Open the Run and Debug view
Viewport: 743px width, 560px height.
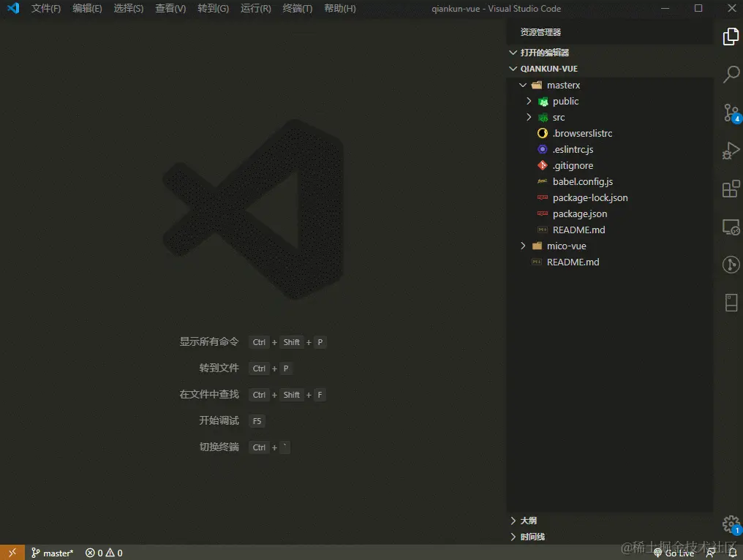click(x=731, y=151)
